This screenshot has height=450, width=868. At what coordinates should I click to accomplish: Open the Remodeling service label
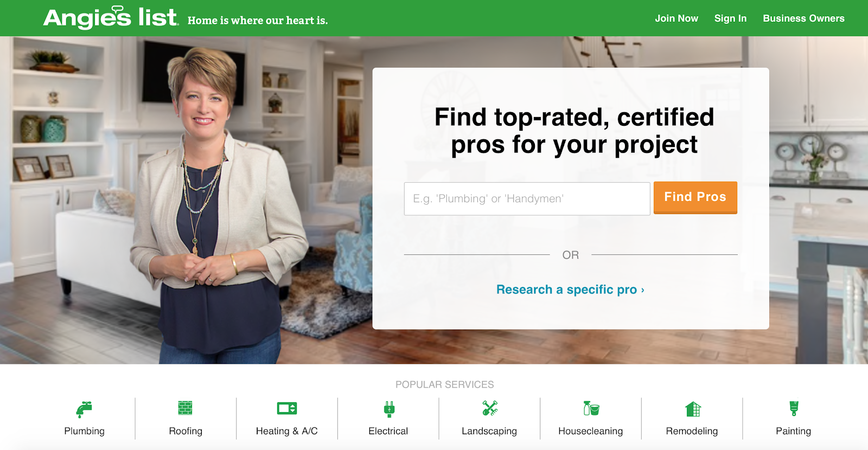(x=692, y=432)
